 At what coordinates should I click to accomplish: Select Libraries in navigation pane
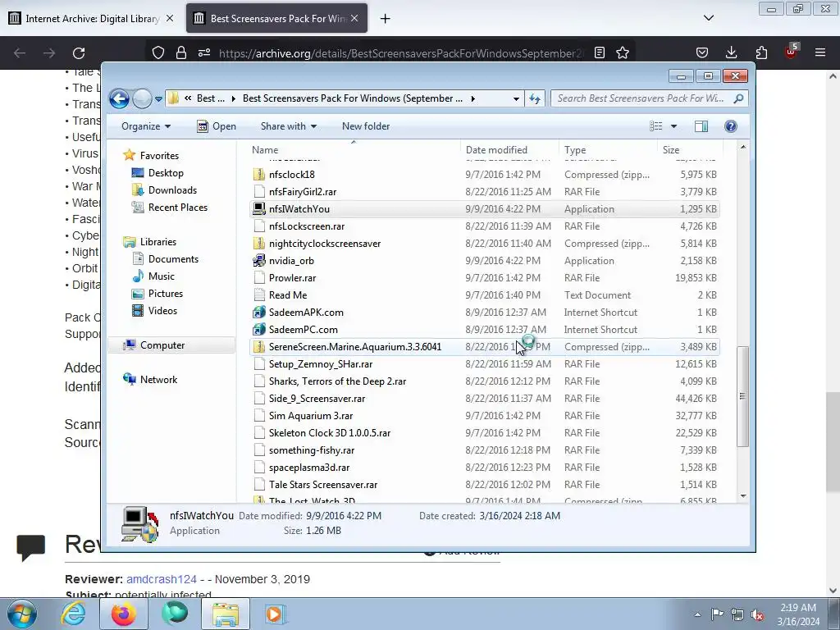(158, 242)
